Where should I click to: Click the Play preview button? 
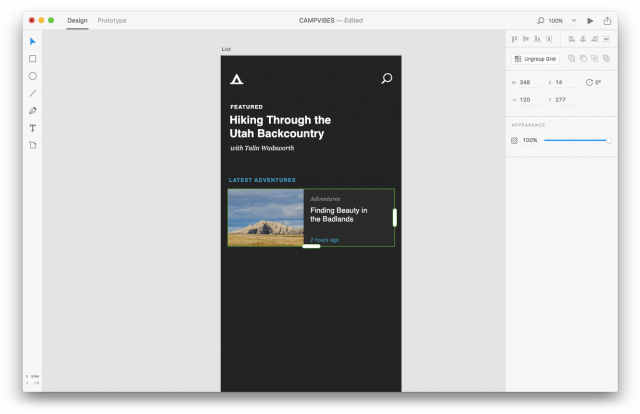click(x=590, y=20)
